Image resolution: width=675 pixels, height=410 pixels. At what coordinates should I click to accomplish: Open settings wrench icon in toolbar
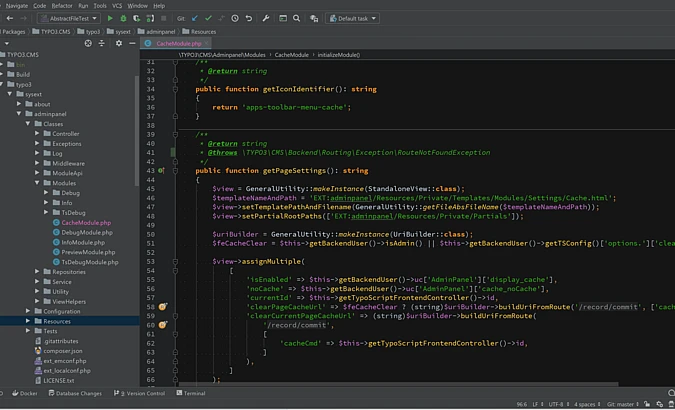pyautogui.click(x=267, y=18)
